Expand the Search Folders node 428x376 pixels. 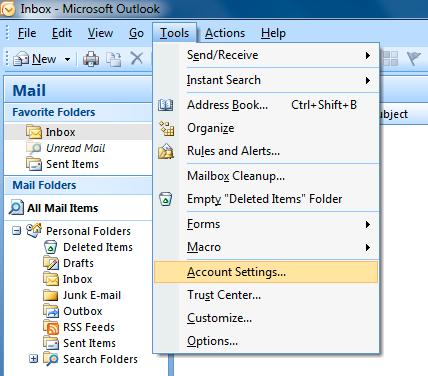coord(33,359)
